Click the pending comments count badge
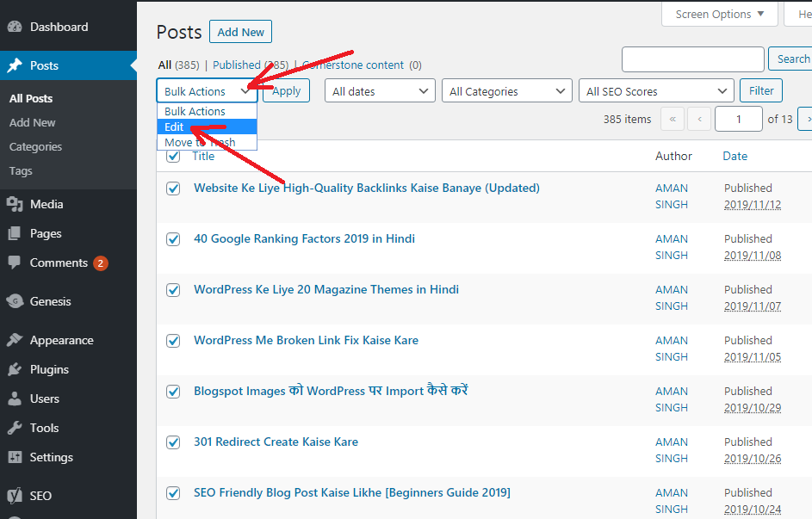The height and width of the screenshot is (519, 812). 101,263
